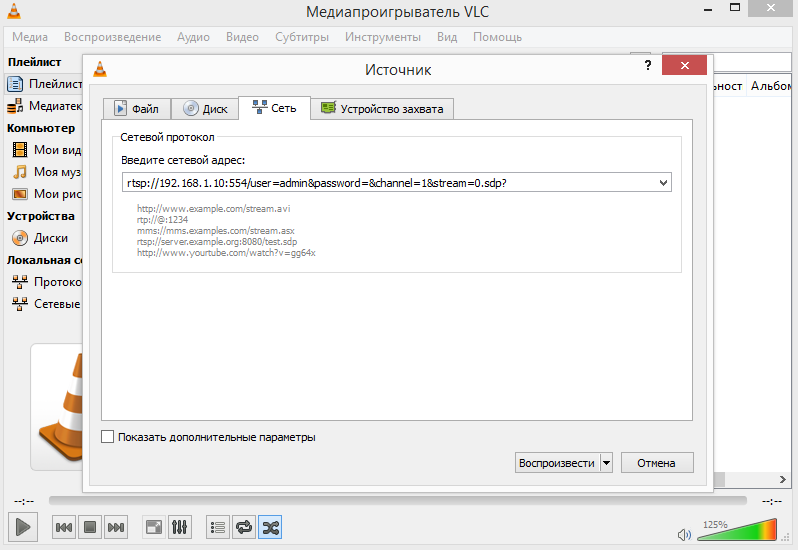Minimize the VLC main window
The width and height of the screenshot is (798, 550).
[x=708, y=10]
